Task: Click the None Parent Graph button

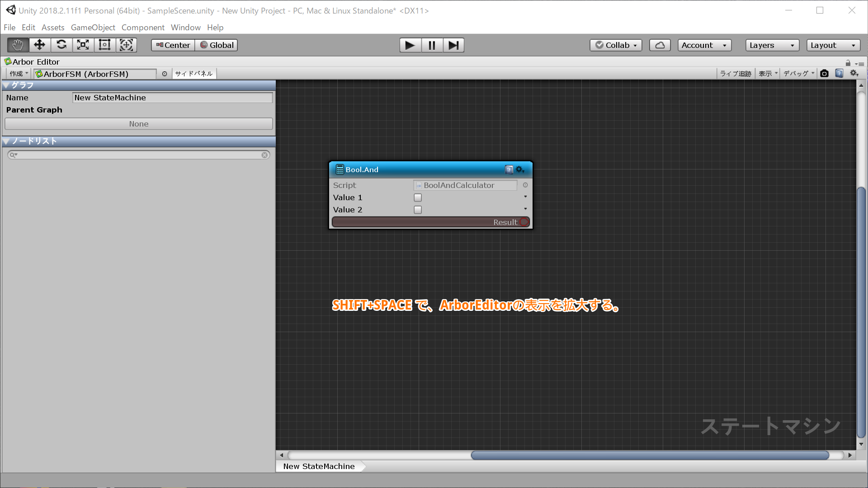Action: point(138,123)
